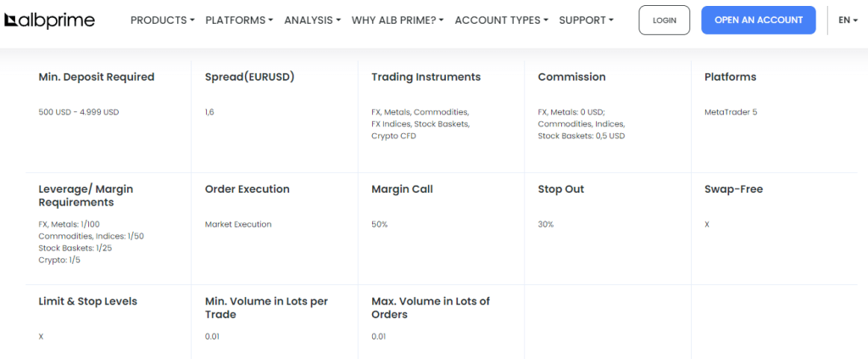Viewport: 868px width, 359px height.
Task: Click the Market Execution text
Action: coord(238,224)
